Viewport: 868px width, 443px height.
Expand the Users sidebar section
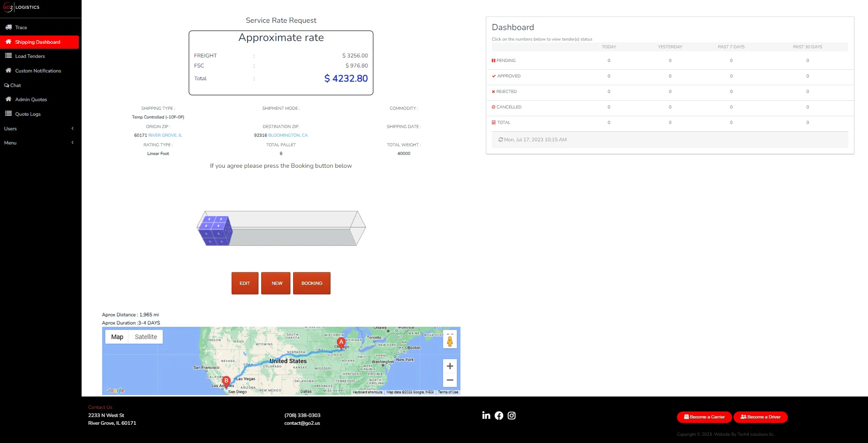[72, 128]
